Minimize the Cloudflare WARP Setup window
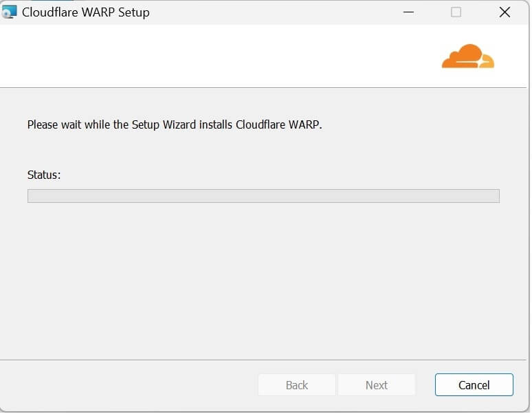This screenshot has height=414, width=532. [x=408, y=12]
